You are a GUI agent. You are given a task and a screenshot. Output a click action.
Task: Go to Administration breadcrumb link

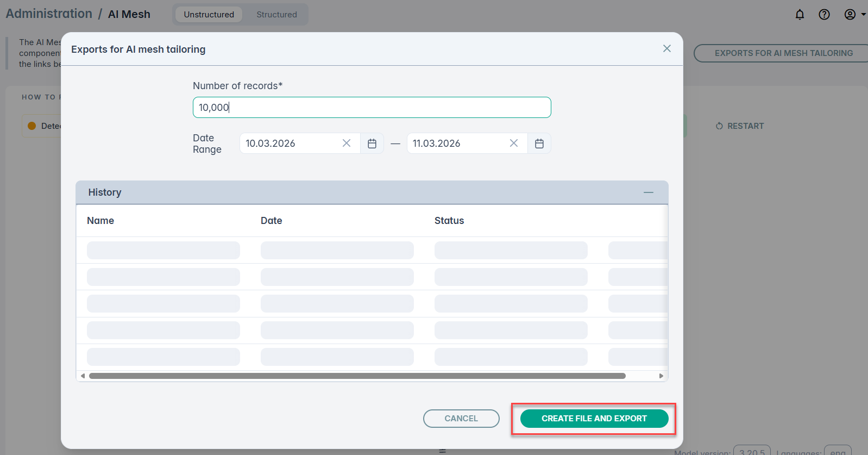click(49, 14)
